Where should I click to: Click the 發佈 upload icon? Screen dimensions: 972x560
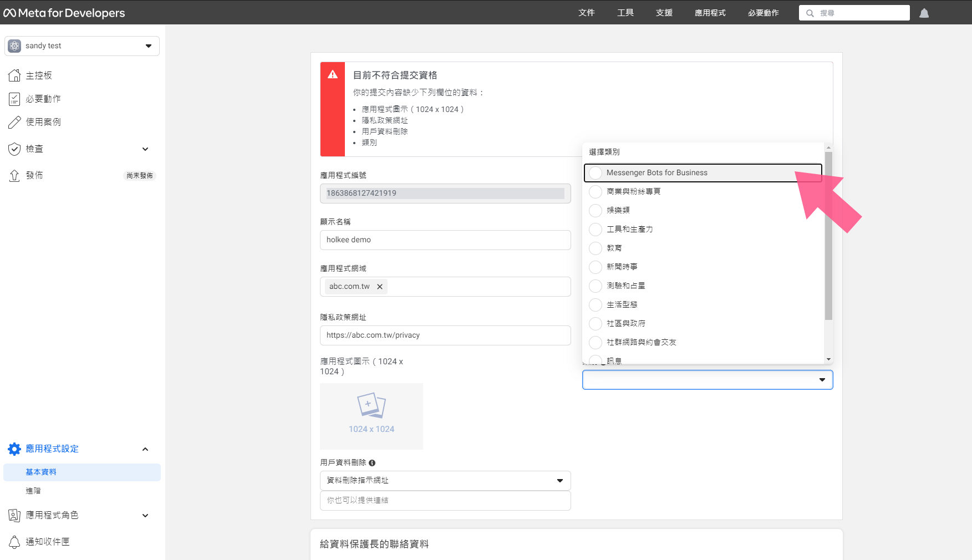tap(15, 175)
